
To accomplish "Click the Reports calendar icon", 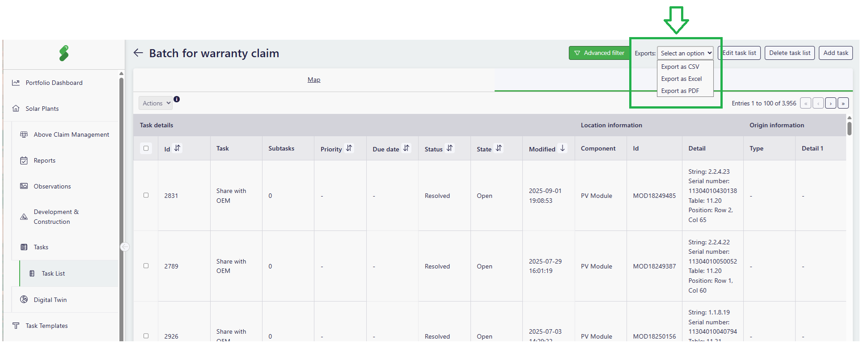I will coord(24,160).
